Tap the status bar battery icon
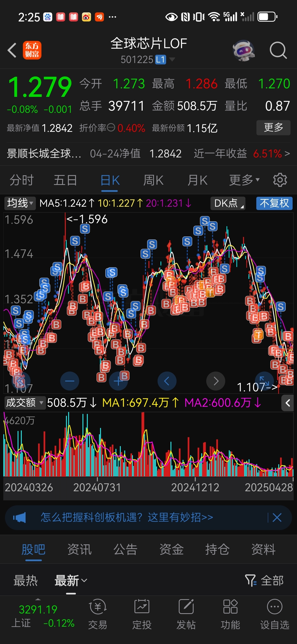 [267, 17]
